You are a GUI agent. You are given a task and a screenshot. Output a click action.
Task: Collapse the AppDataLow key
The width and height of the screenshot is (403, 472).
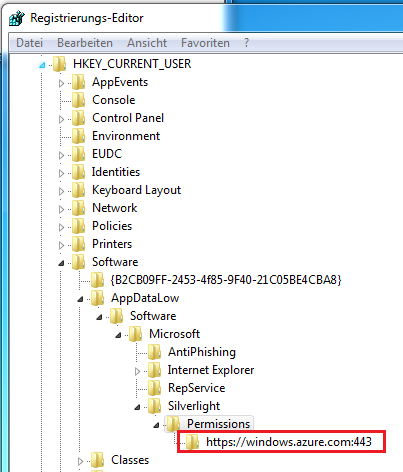(80, 299)
